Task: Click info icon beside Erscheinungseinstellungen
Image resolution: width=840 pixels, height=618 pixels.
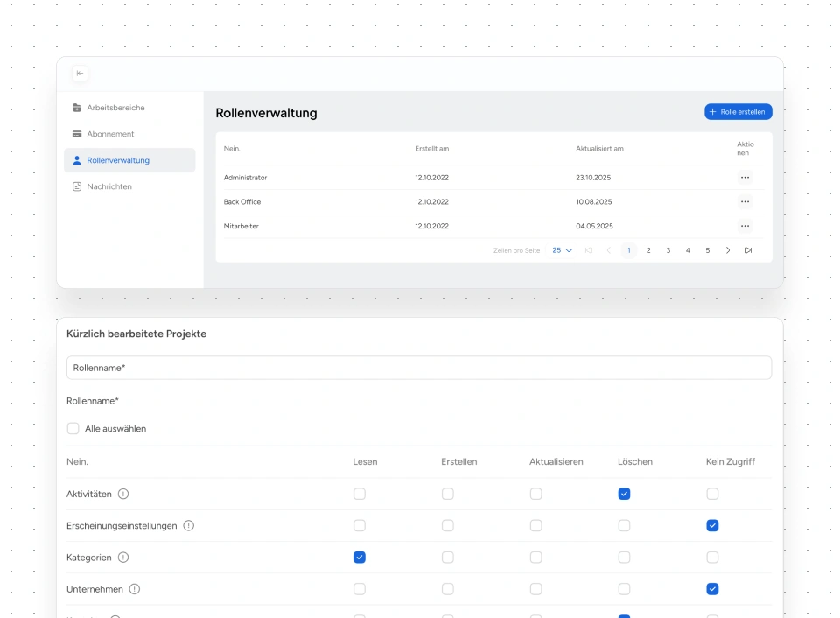Action: (189, 526)
